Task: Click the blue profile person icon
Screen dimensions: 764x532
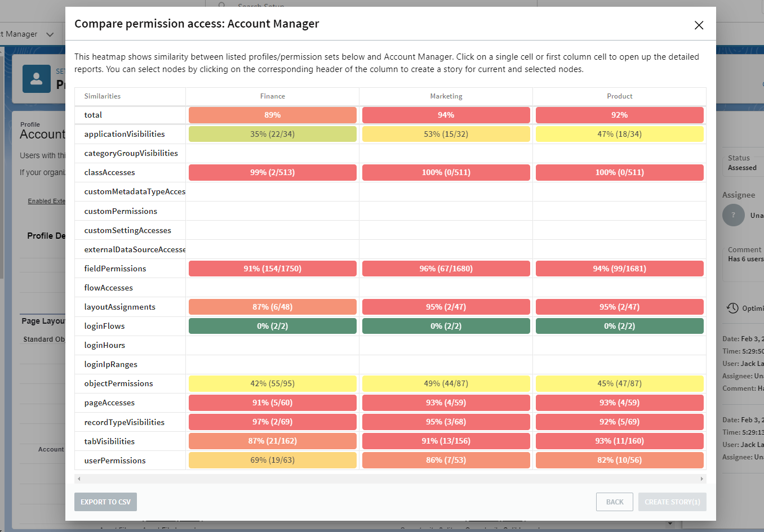Action: pos(36,79)
